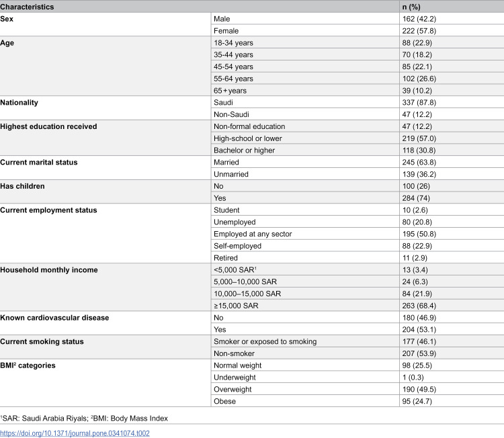Viewport: 504px width, 438px height.
Task: Click the Nationality row label
Action: 19,103
